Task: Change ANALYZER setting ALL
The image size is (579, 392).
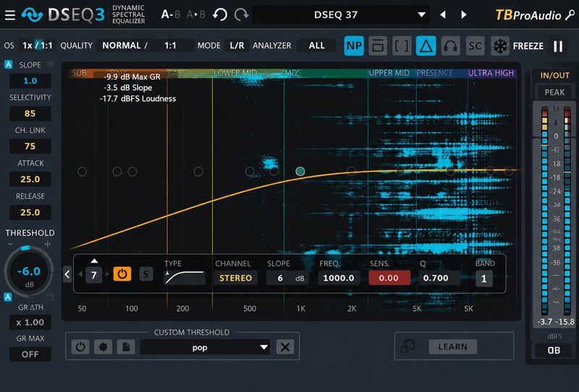Action: point(316,46)
